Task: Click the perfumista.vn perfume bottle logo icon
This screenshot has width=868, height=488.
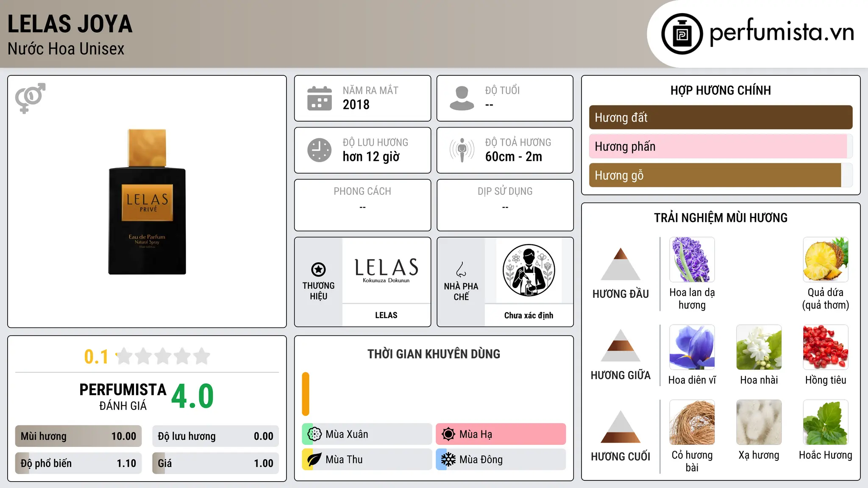Action: pyautogui.click(x=682, y=34)
